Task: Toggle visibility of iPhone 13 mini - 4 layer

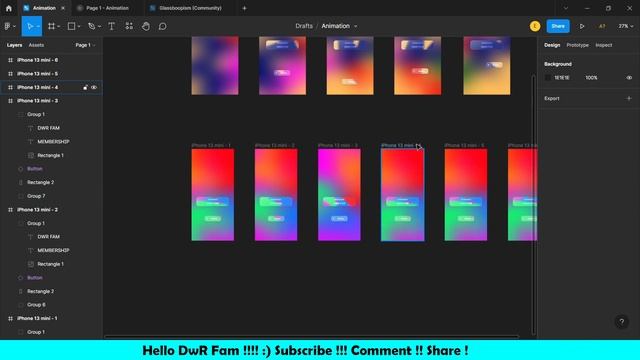Action: click(94, 87)
